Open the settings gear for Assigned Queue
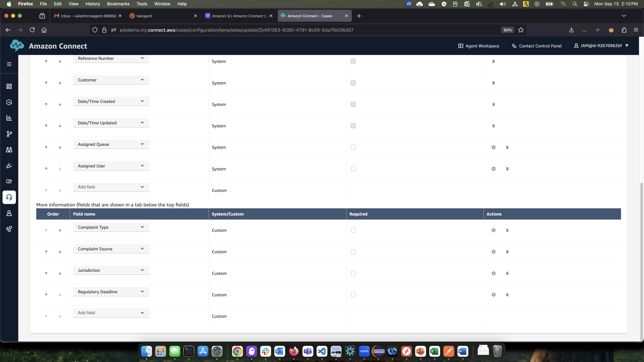The height and width of the screenshot is (362, 644). pos(493,147)
